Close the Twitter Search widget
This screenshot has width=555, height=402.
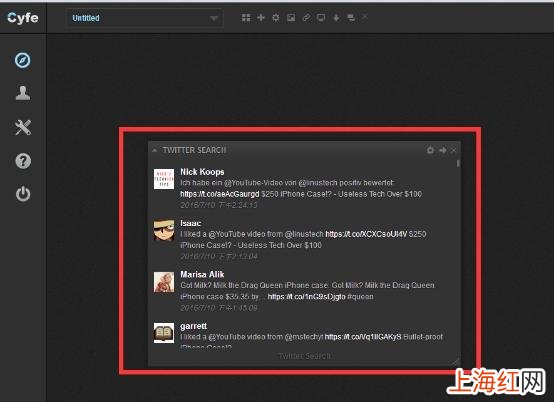(454, 150)
